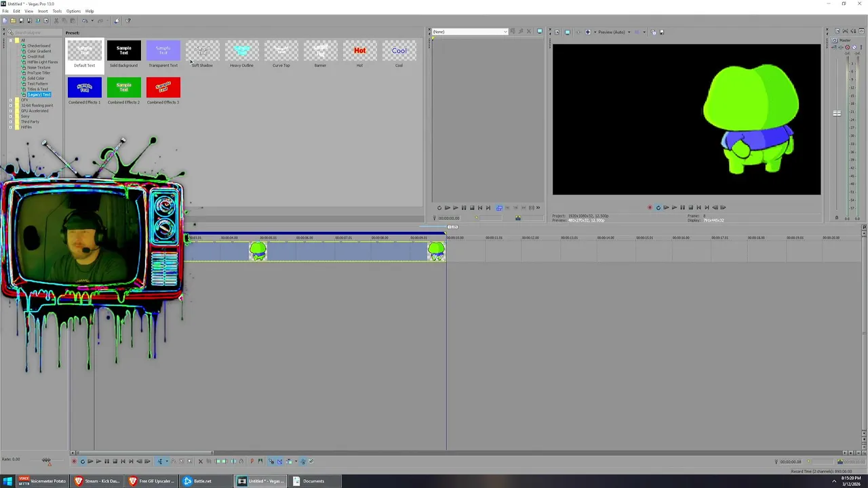
Task: Adjust the Master volume fader
Action: [x=837, y=113]
